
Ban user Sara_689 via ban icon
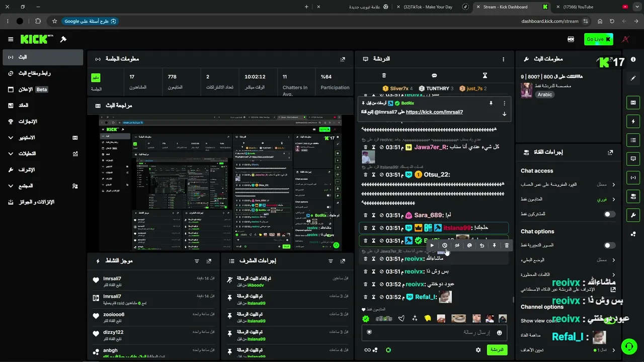coord(381,215)
